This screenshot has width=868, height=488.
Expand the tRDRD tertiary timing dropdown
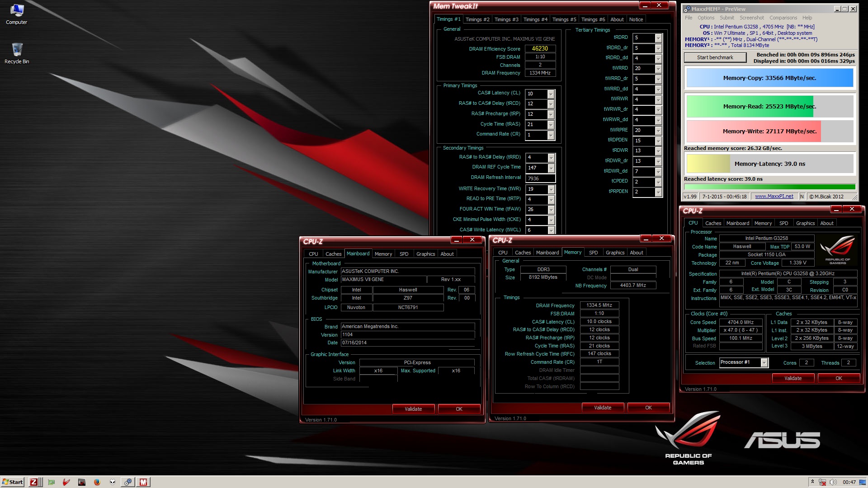tap(658, 38)
